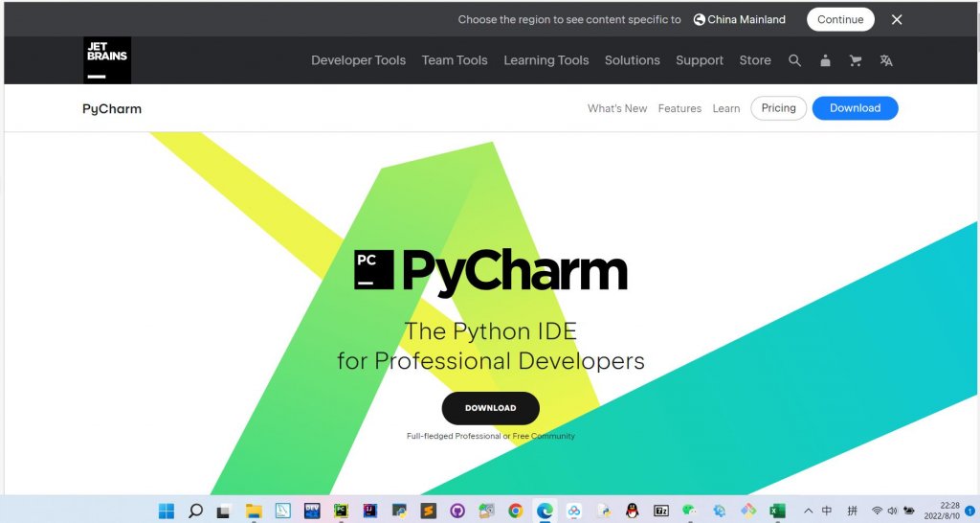Open the volume speaker tray icon
The image size is (980, 523).
[x=892, y=512]
